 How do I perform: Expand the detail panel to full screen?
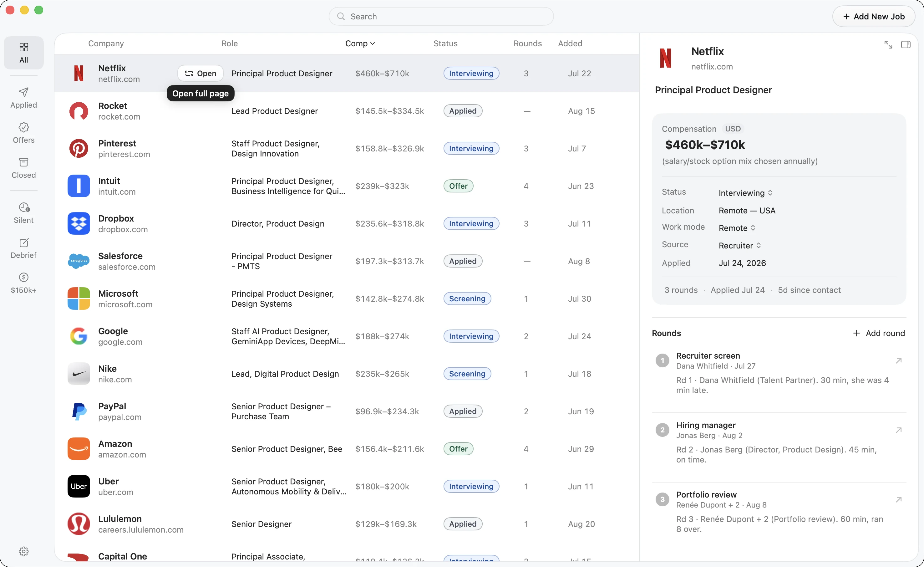(888, 45)
